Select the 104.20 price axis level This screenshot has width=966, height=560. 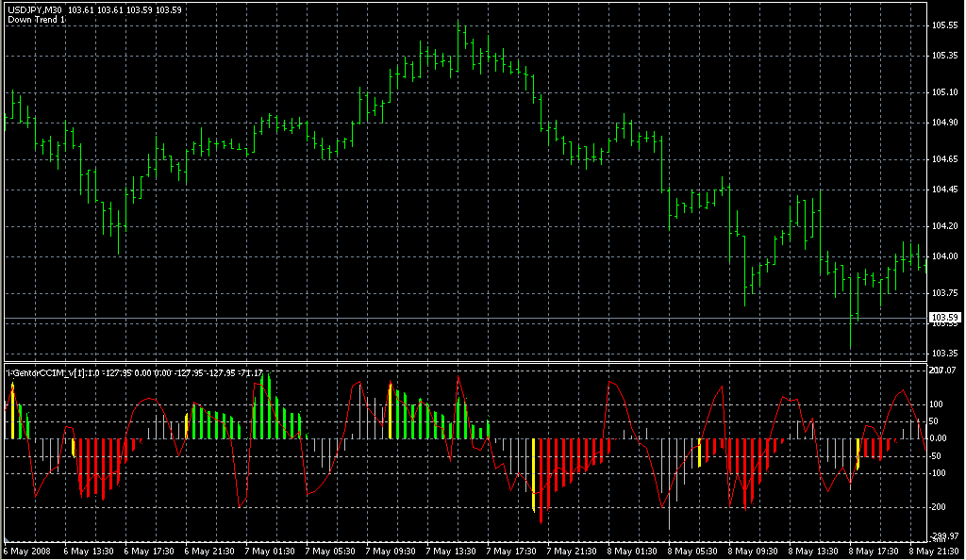click(944, 226)
